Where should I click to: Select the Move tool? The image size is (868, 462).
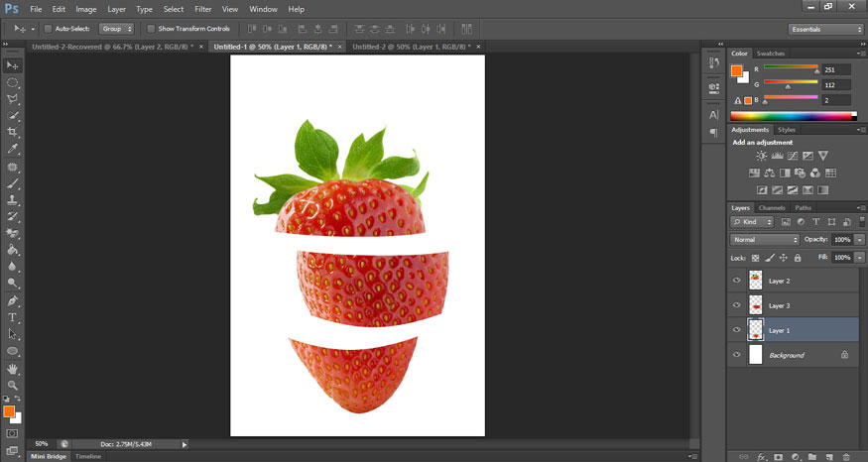(x=13, y=64)
